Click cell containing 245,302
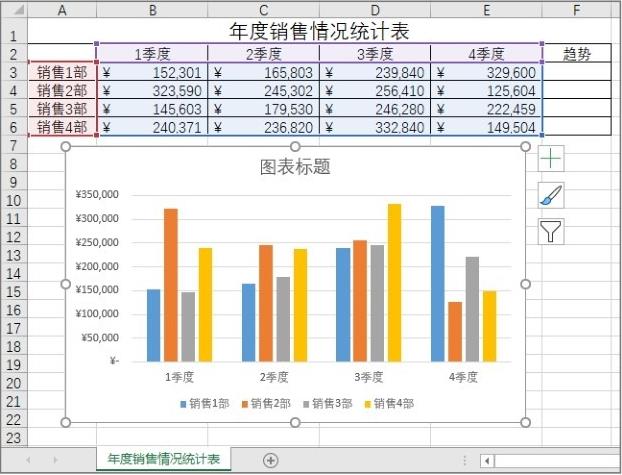 click(x=263, y=90)
